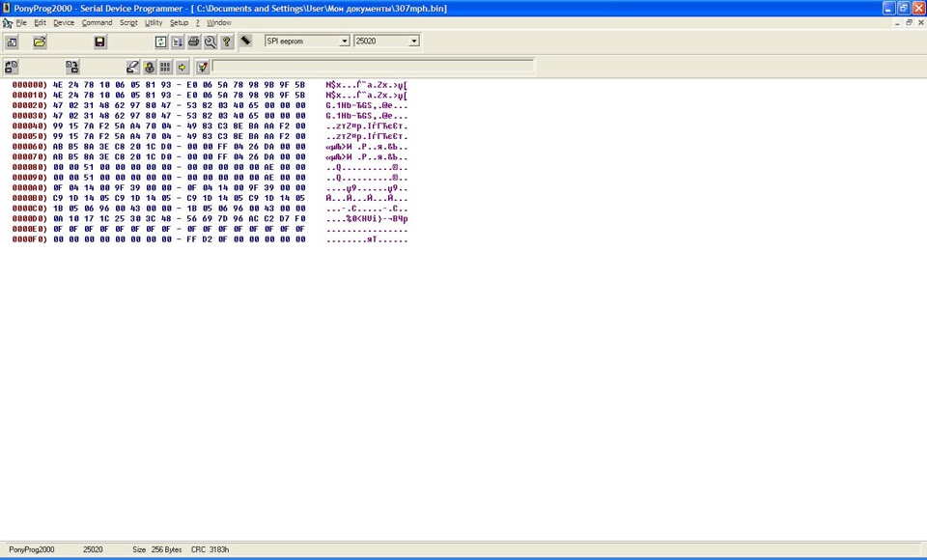This screenshot has height=560, width=927.
Task: Open the Script menu
Action: click(x=128, y=23)
